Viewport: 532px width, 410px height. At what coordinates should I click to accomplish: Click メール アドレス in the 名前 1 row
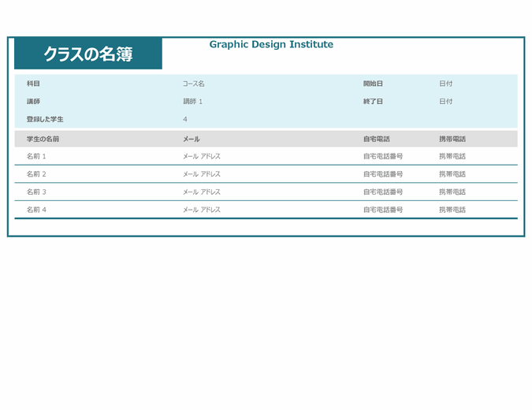tap(202, 156)
